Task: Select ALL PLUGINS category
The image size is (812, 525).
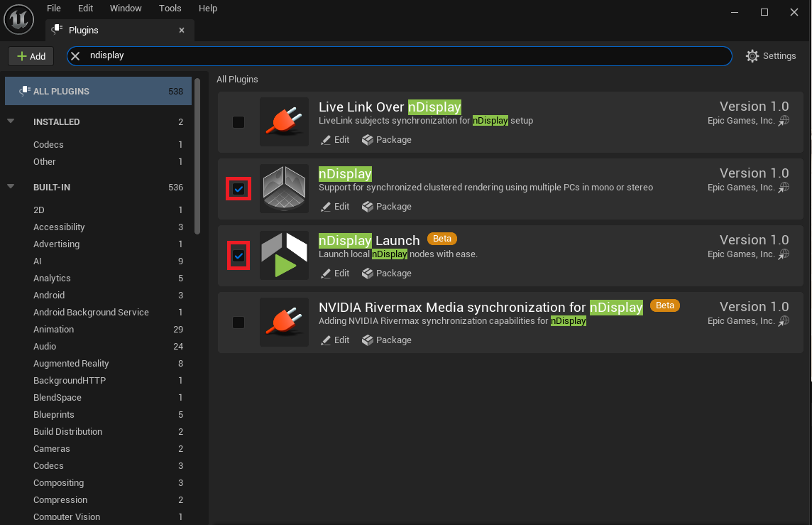Action: (x=99, y=91)
